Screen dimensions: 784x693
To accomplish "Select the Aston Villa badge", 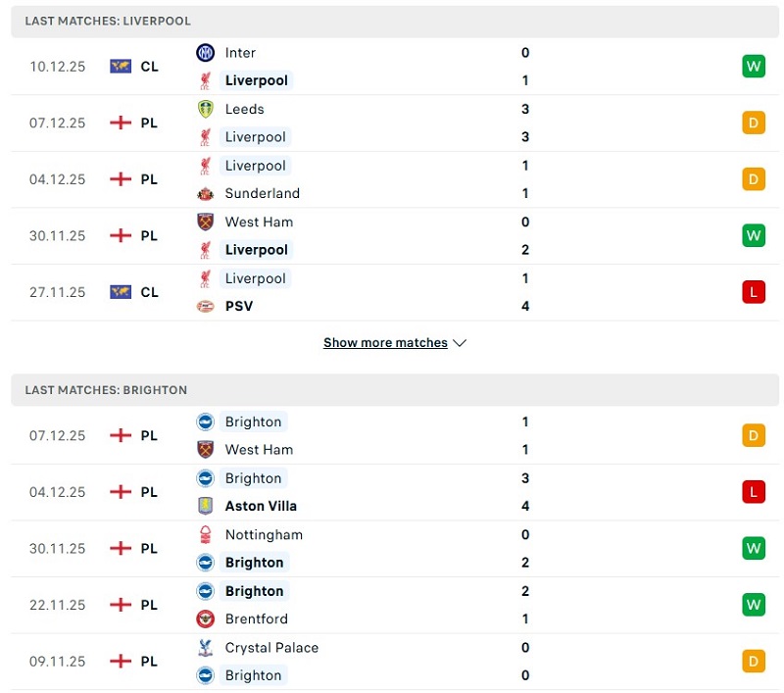I will tap(206, 506).
